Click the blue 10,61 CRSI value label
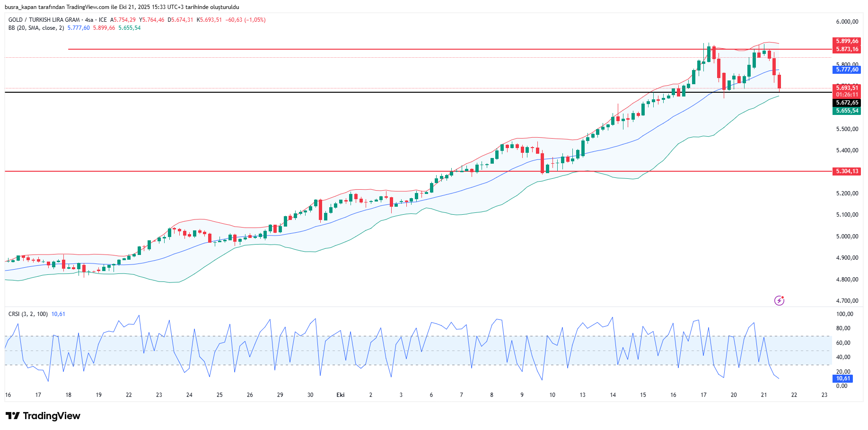The height and width of the screenshot is (430, 868). click(842, 378)
